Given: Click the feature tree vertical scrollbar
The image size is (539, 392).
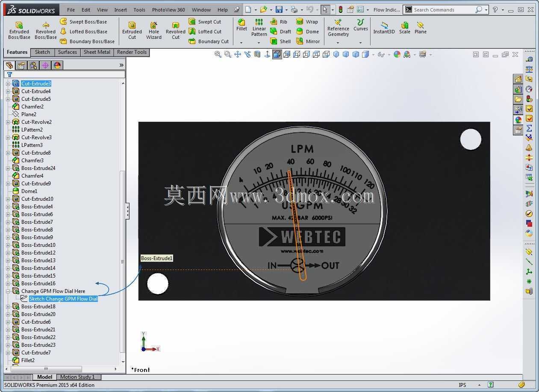Looking at the screenshot, I should click(123, 261).
